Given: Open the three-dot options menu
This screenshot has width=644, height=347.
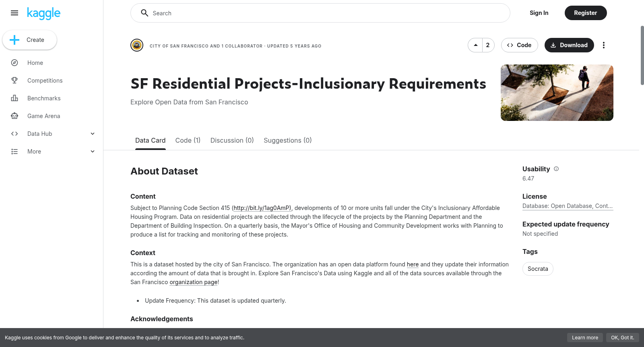Looking at the screenshot, I should (x=603, y=45).
